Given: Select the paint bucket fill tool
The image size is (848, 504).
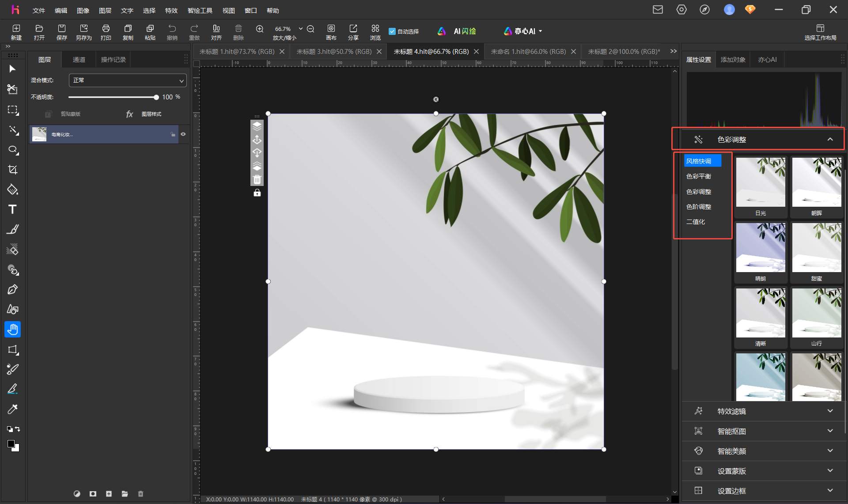Looking at the screenshot, I should tap(12, 189).
